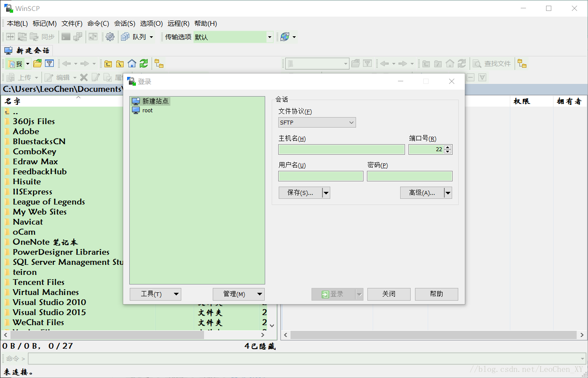This screenshot has height=378, width=588.
Task: Open the 文件协议 SFTP protocol dropdown
Action: point(317,122)
